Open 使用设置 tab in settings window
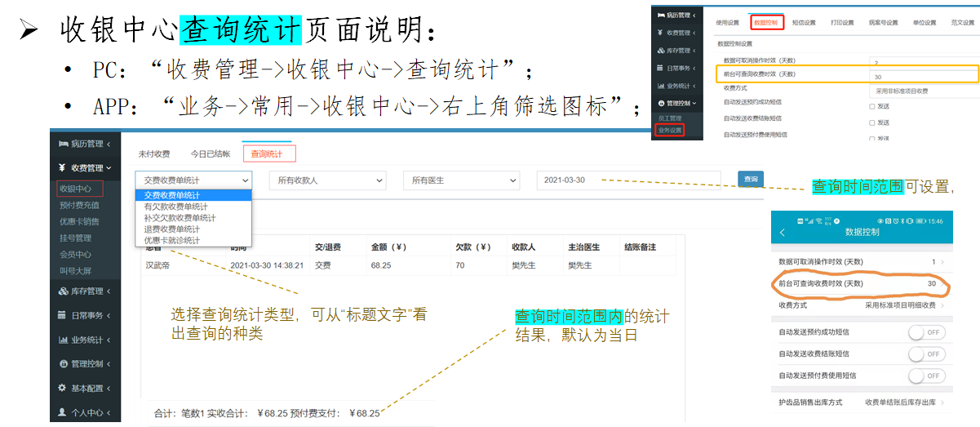980x427 pixels. pyautogui.click(x=727, y=23)
